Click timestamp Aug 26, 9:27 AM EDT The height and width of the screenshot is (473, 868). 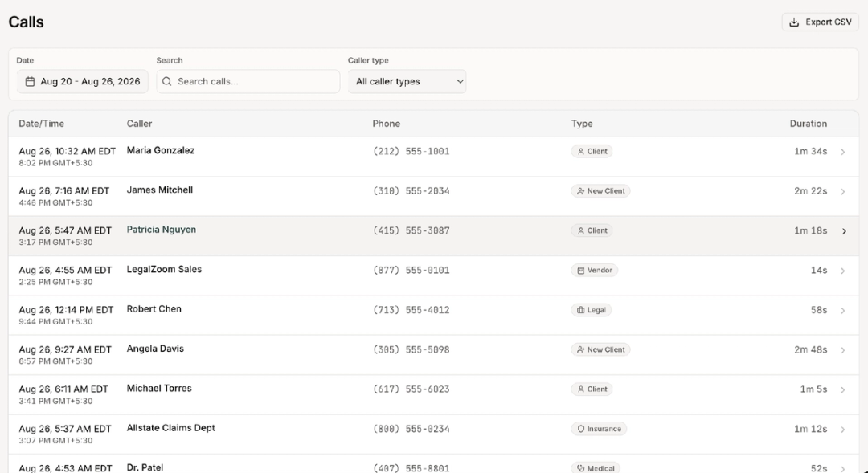pos(65,349)
